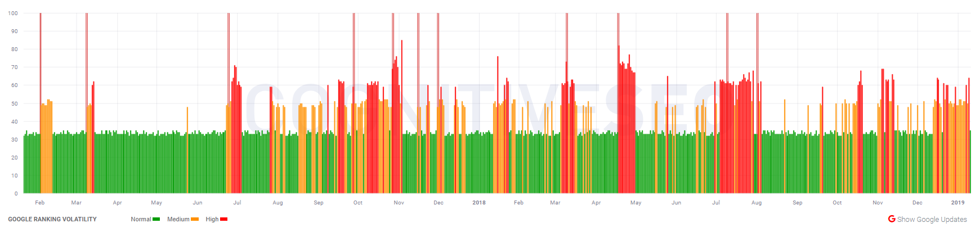Click the 100 y-axis label
This screenshot has height=232, width=980.
pyautogui.click(x=13, y=13)
